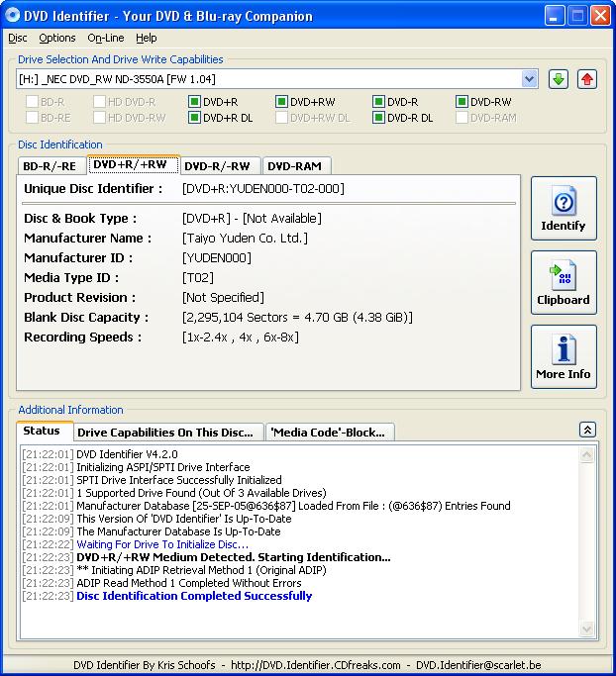Screen dimensions: 616x676
Task: Open the Disc menu
Action: (18, 38)
